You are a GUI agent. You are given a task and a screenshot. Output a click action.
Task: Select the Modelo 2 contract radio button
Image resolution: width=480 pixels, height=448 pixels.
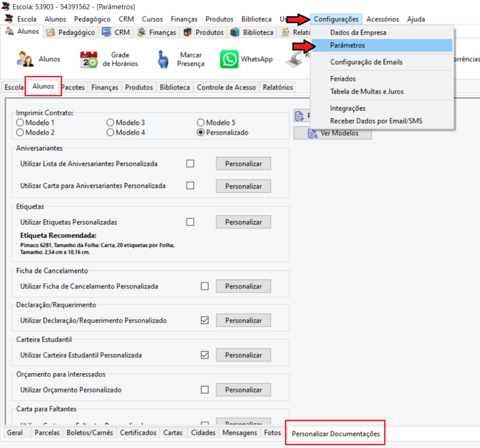click(20, 132)
